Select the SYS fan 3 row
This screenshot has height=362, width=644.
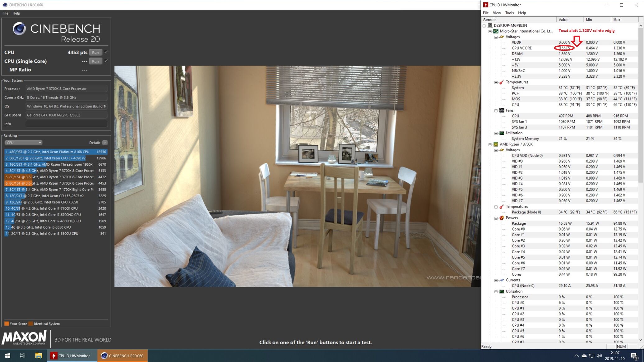(x=560, y=127)
